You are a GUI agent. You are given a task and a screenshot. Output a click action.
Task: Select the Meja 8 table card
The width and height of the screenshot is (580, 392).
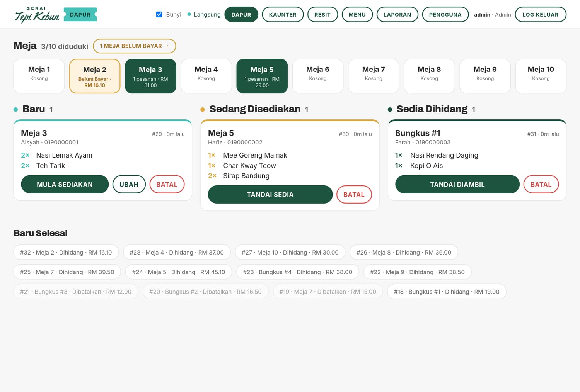(x=429, y=76)
